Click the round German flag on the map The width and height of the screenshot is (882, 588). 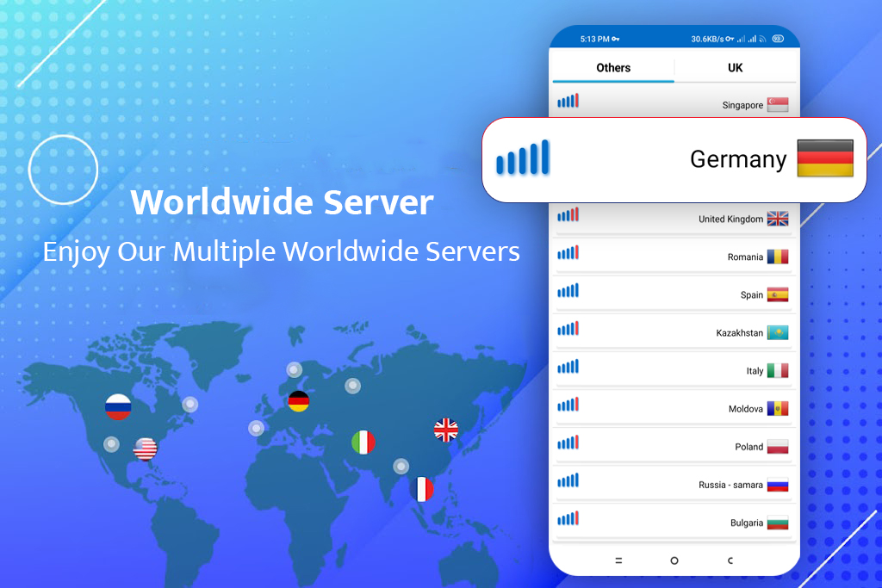tap(298, 401)
